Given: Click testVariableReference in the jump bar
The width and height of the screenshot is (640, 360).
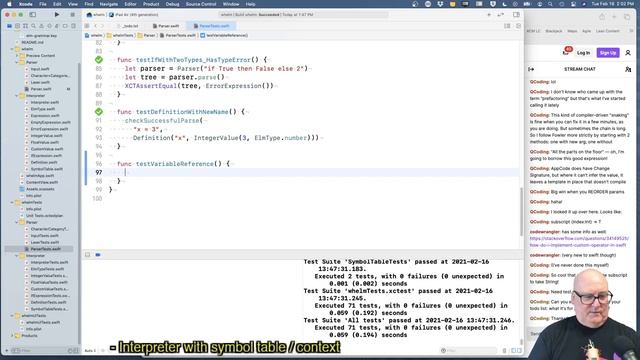Looking at the screenshot, I should coord(224,36).
